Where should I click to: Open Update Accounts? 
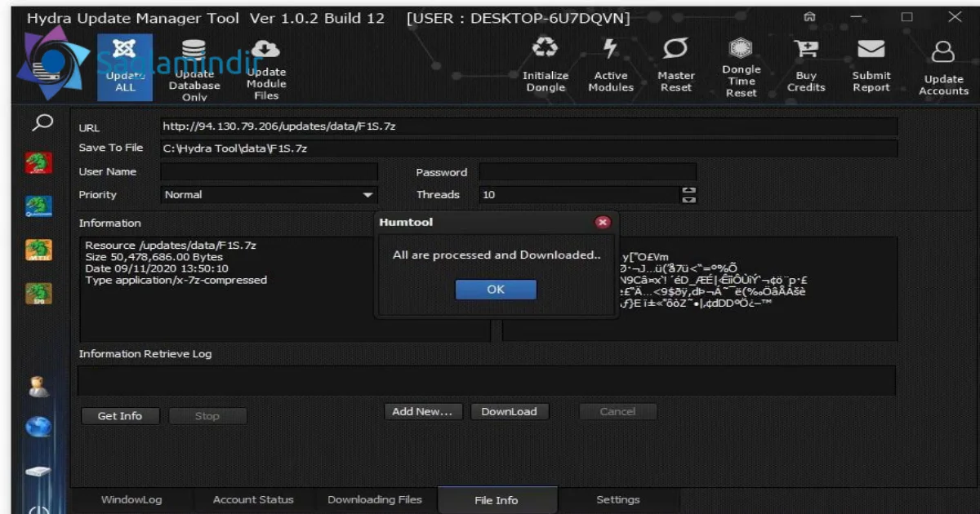click(x=943, y=69)
